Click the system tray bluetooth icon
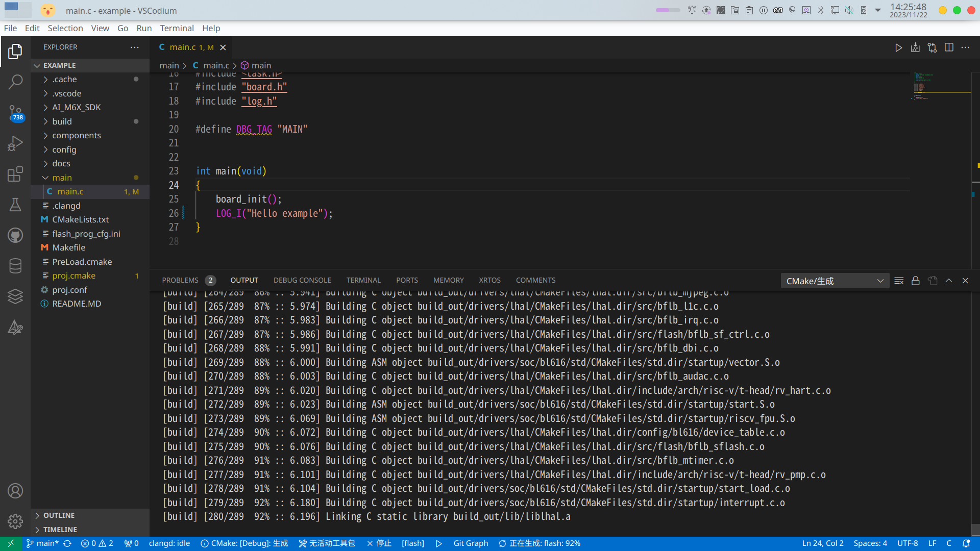The width and height of the screenshot is (980, 551). tap(821, 10)
